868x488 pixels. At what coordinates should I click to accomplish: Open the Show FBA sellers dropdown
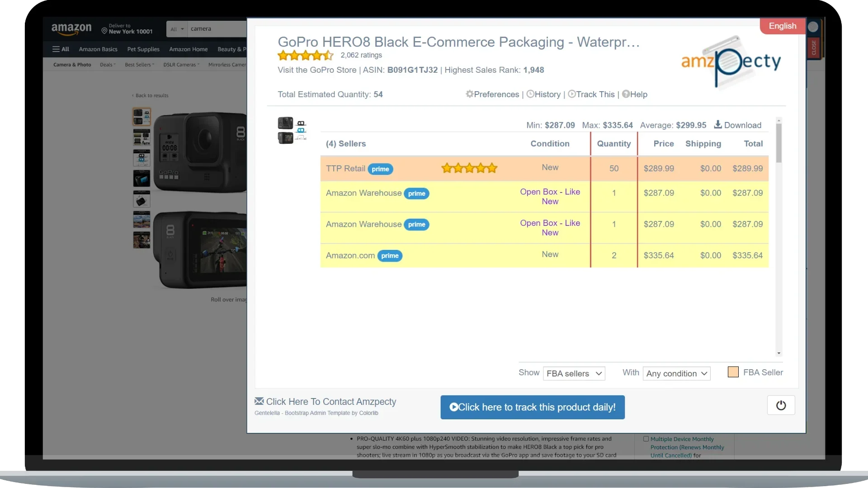click(x=574, y=373)
